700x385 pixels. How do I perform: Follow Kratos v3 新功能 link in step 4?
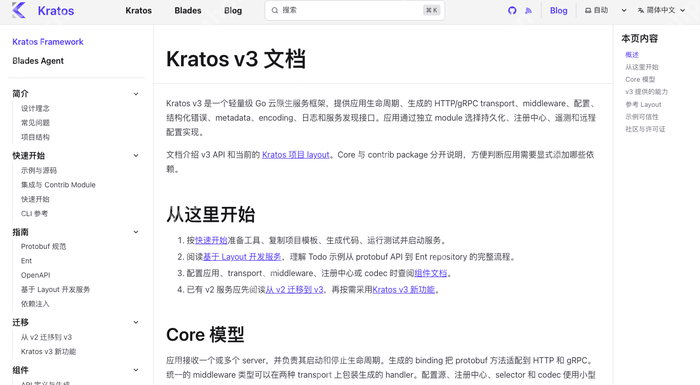404,289
